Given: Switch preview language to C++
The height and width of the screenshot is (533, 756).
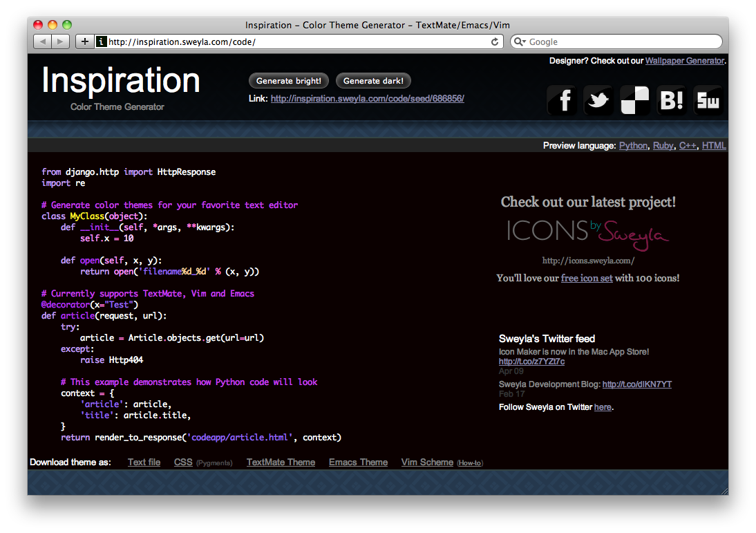Looking at the screenshot, I should 688,146.
